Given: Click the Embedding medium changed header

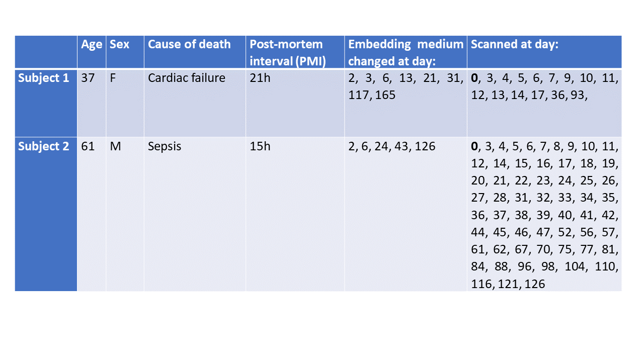Looking at the screenshot, I should [406, 52].
